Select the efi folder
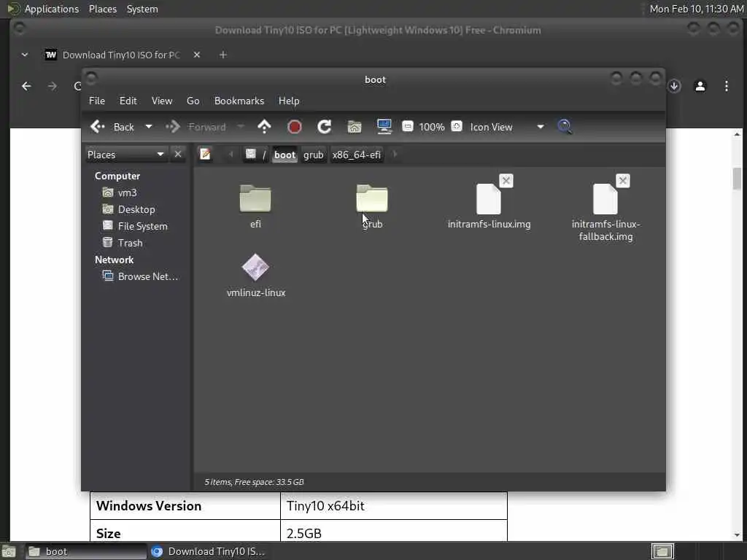Screen dimensions: 747x560 coord(255,206)
